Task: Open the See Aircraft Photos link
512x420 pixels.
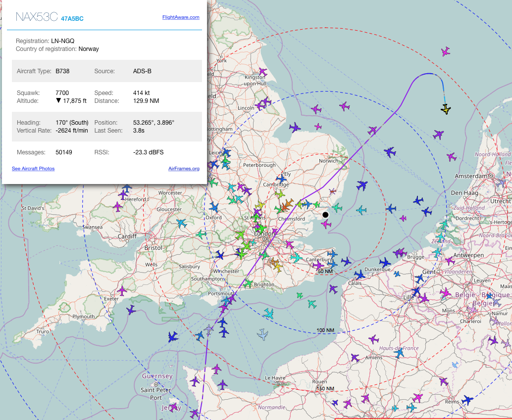Action: pyautogui.click(x=33, y=168)
